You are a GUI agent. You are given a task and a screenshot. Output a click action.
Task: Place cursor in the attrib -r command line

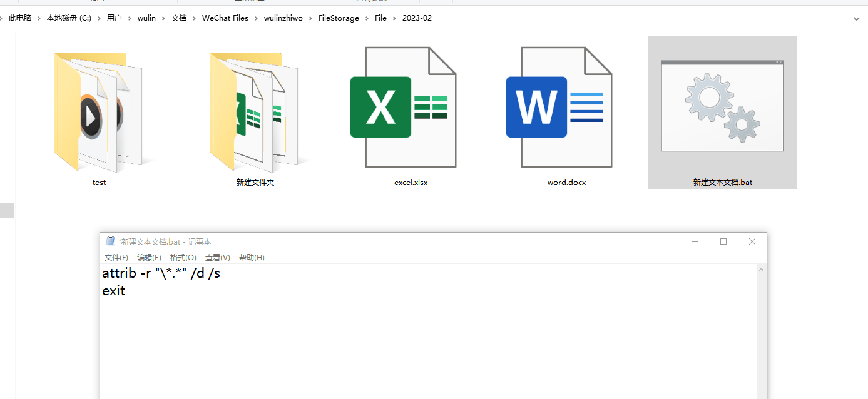point(161,273)
